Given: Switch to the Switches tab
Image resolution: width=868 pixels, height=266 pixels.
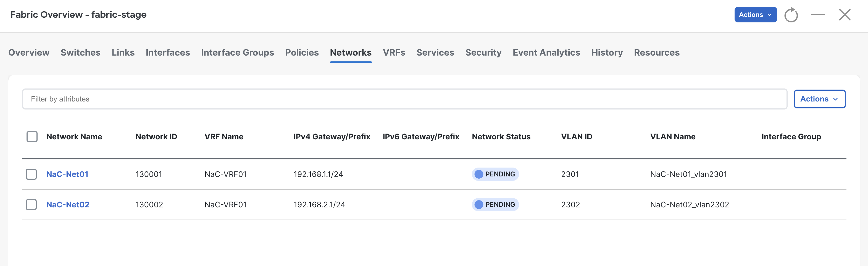Looking at the screenshot, I should 81,53.
